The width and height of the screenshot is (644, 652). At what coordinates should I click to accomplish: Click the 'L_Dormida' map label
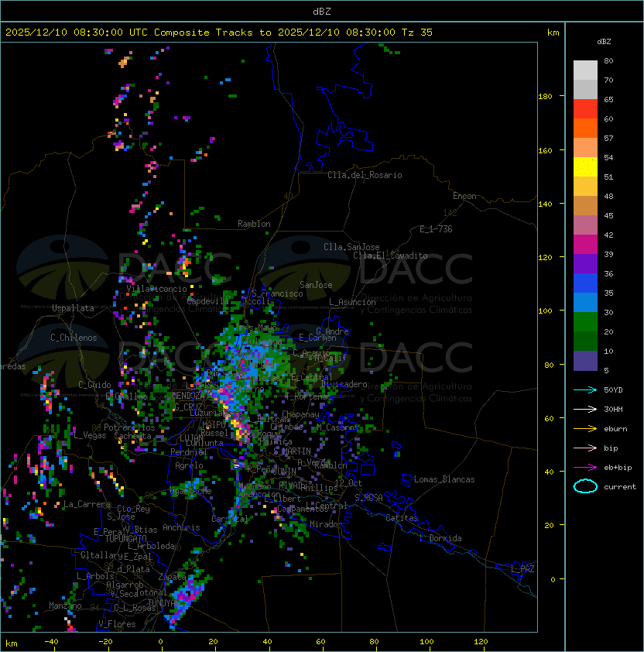point(440,538)
